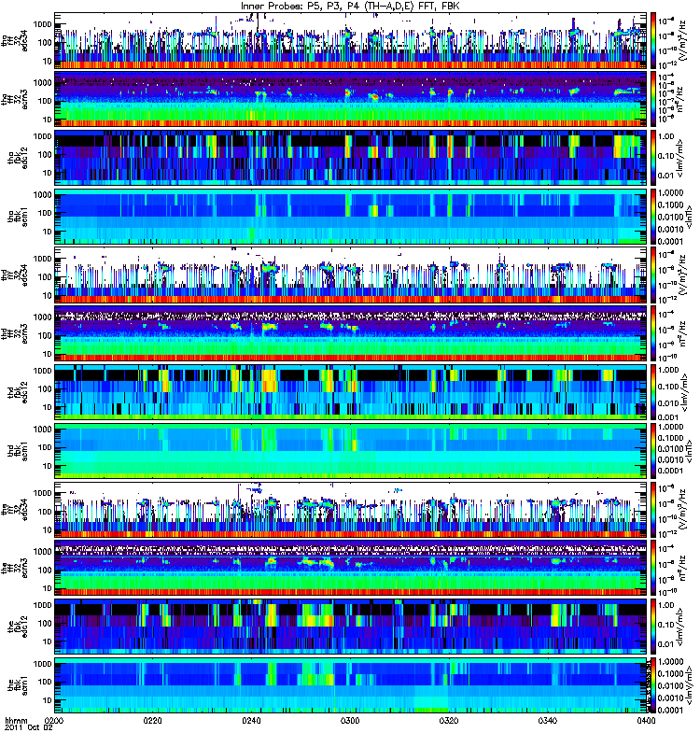Click the '2011 Oct 02' date label
The image size is (700, 747).
point(29,727)
